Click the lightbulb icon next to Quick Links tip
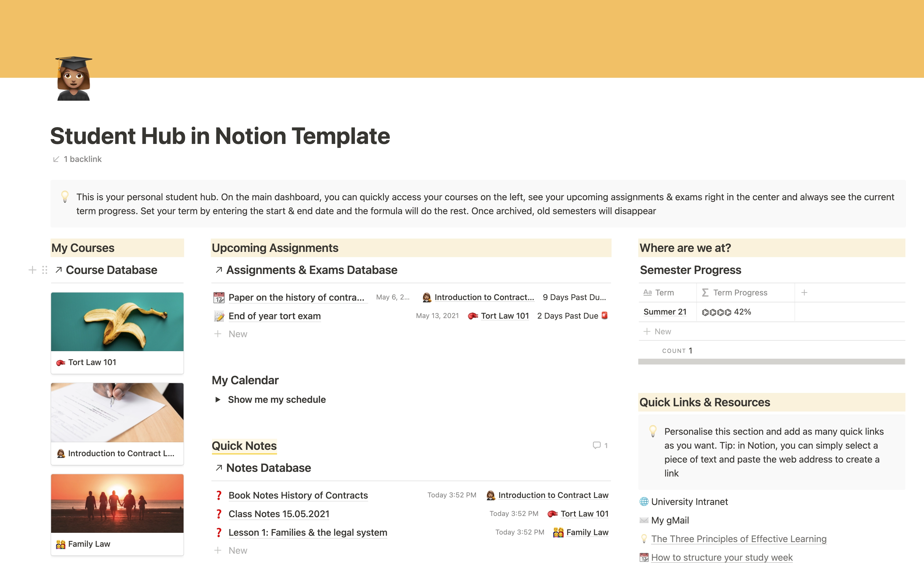 tap(653, 432)
